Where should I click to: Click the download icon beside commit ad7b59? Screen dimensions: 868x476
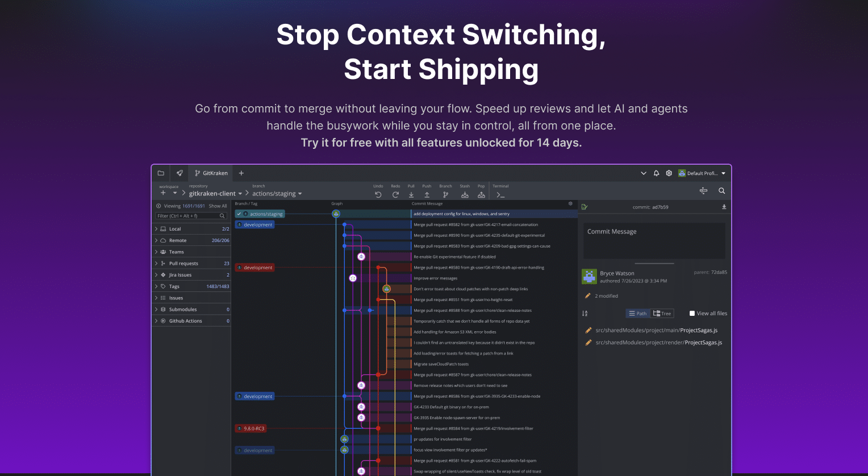724,207
